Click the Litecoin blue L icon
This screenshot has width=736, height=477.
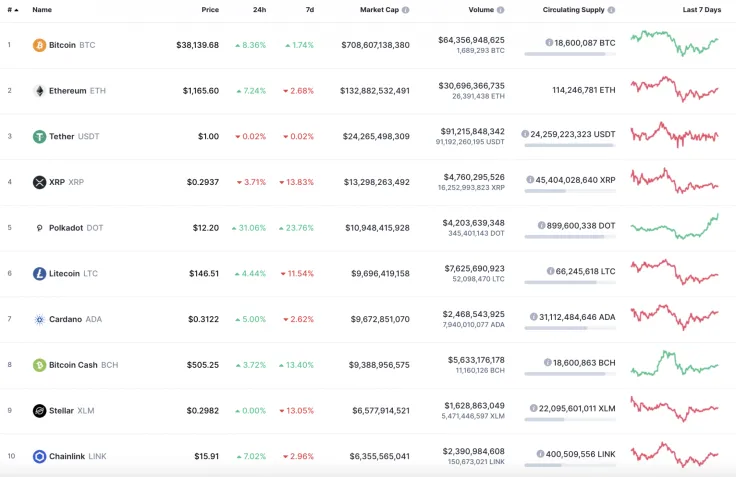[x=39, y=273]
